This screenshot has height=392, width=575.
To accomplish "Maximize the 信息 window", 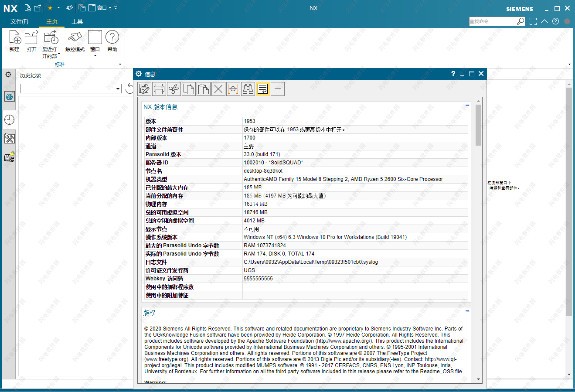I will [471, 74].
